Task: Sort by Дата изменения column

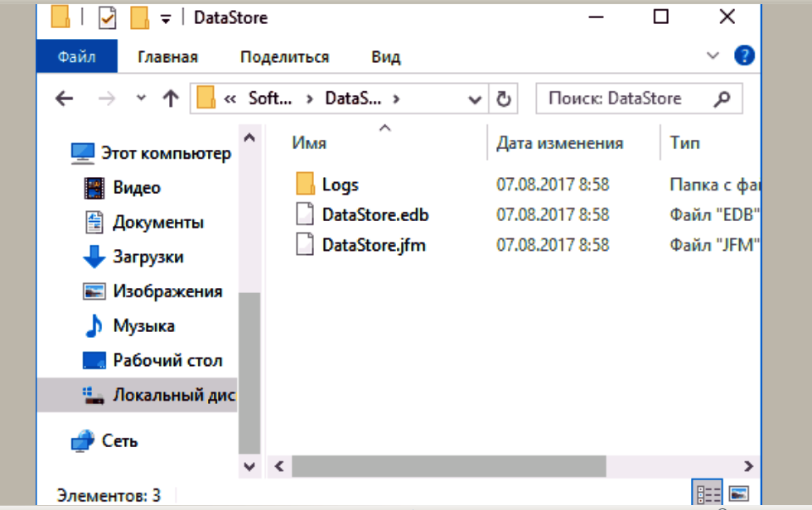Action: 559,142
